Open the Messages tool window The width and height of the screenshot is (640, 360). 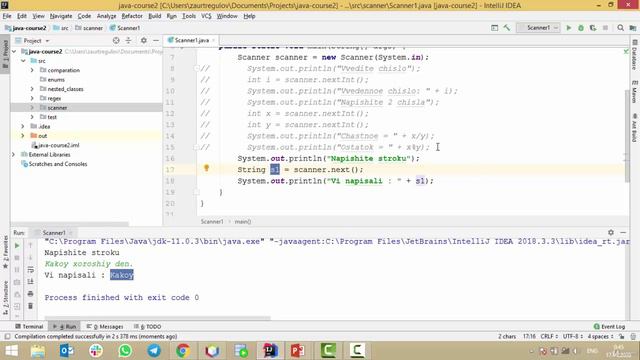[105, 327]
